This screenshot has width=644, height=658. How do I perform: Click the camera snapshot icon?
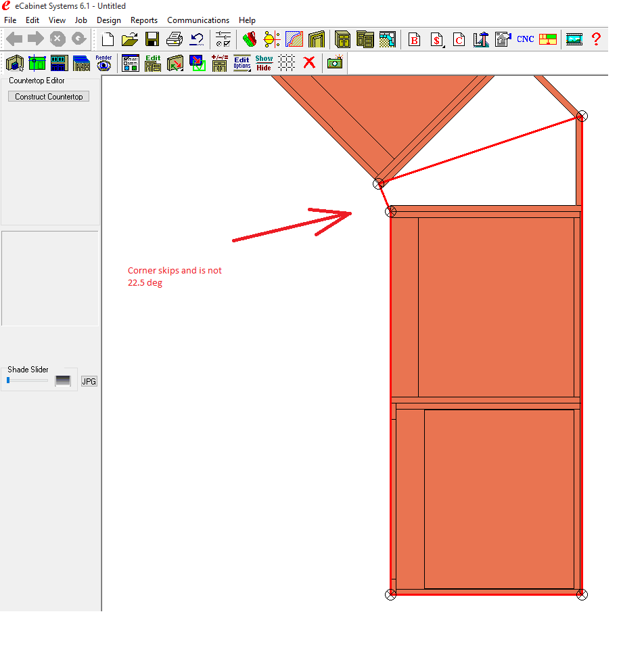(x=334, y=63)
